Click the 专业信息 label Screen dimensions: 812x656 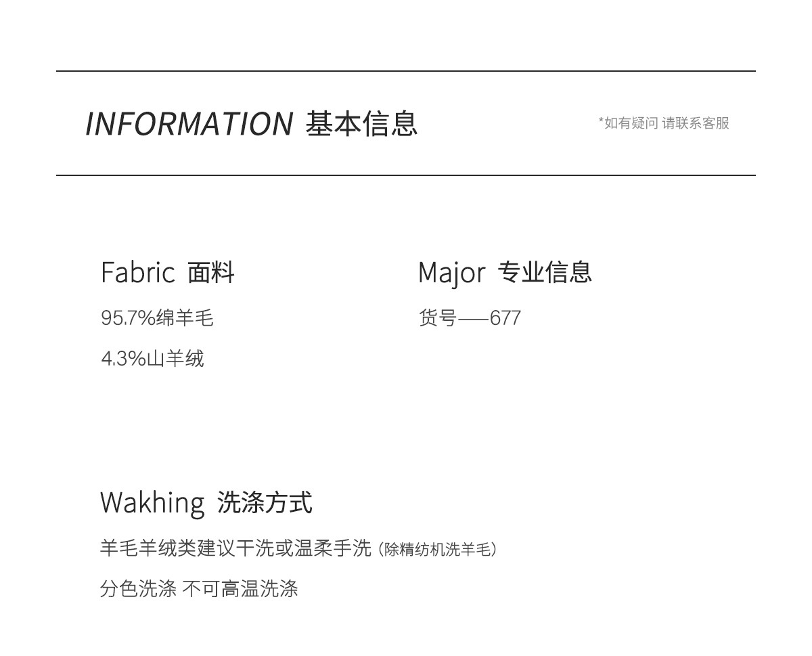click(x=545, y=272)
